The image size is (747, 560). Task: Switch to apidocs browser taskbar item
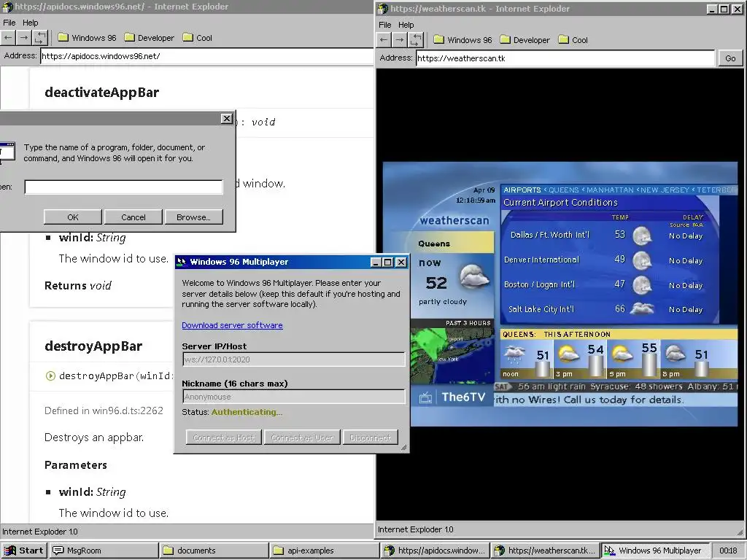point(435,551)
